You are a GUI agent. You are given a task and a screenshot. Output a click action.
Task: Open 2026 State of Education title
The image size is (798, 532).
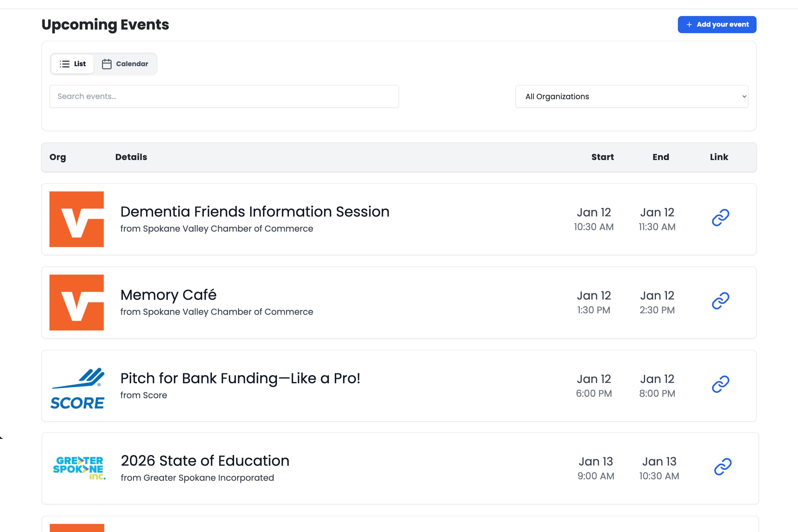[205, 461]
